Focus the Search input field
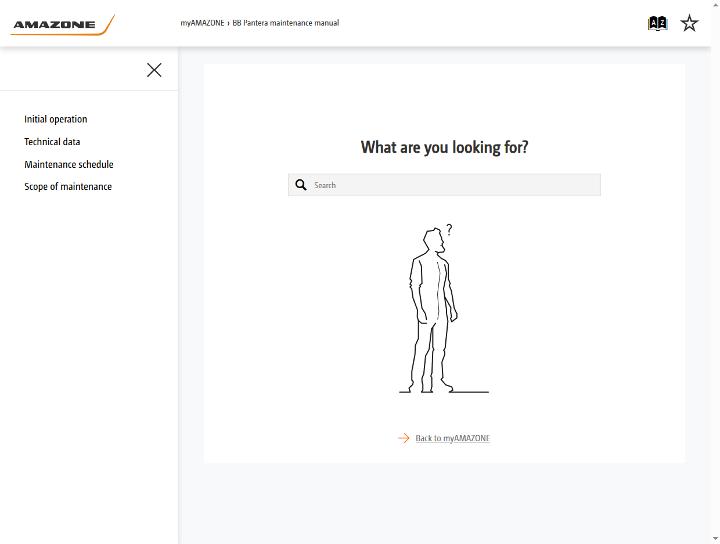The height and width of the screenshot is (544, 720). coord(444,185)
